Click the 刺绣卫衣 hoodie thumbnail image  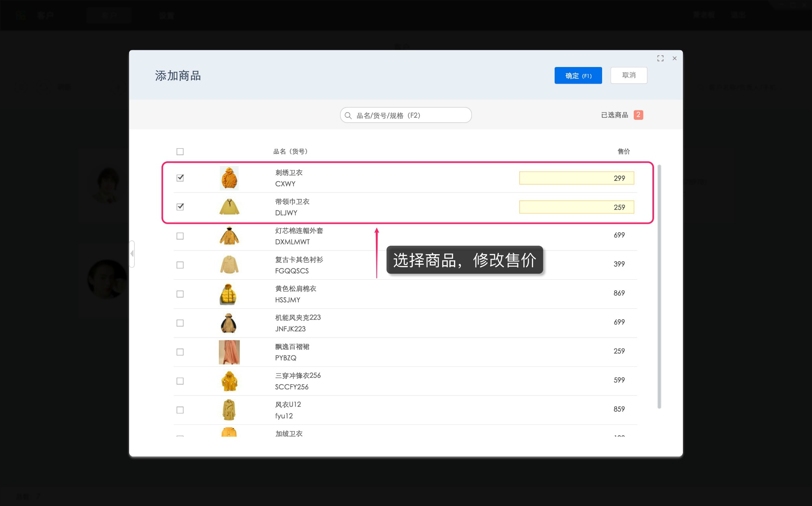229,177
